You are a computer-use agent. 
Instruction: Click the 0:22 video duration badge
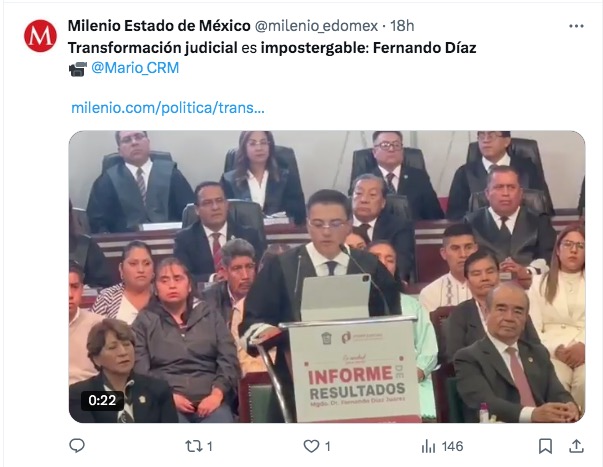pos(102,400)
